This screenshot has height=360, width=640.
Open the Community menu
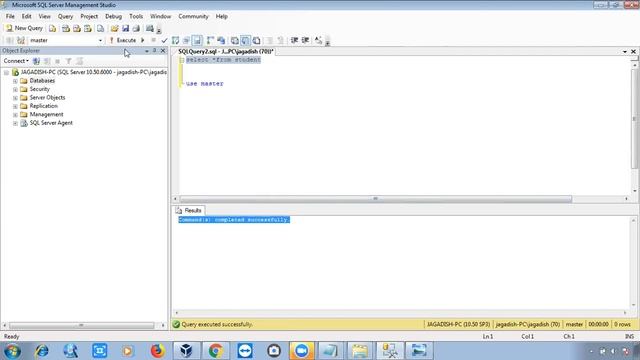tap(193, 16)
